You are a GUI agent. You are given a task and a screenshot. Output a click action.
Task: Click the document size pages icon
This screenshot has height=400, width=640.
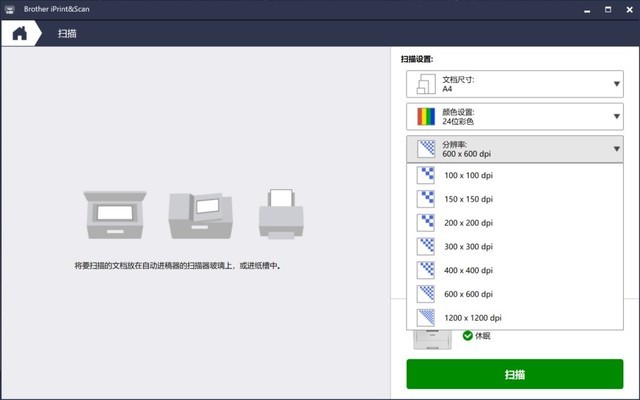426,84
